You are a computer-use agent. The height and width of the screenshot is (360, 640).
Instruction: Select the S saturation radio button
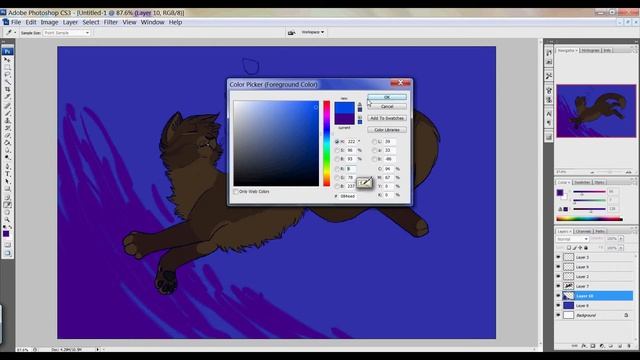337,151
